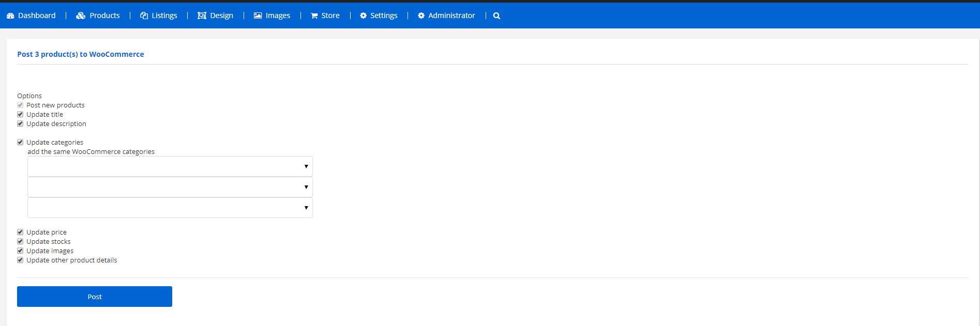Click the Products cubes icon

tap(81, 15)
